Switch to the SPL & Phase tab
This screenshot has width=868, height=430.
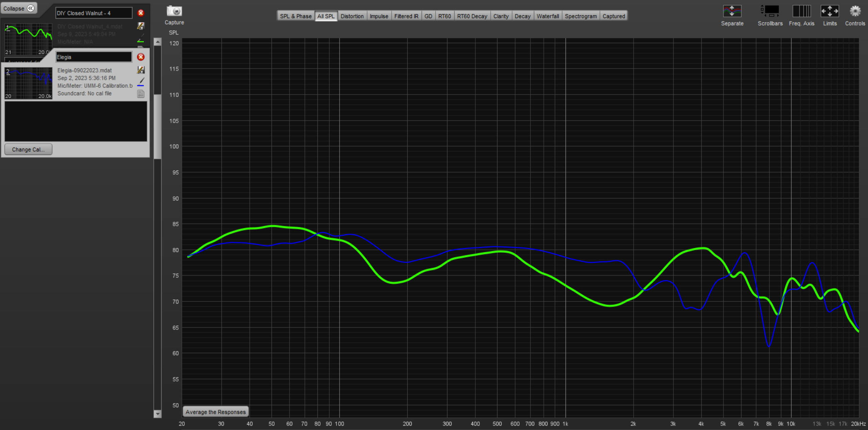point(295,16)
